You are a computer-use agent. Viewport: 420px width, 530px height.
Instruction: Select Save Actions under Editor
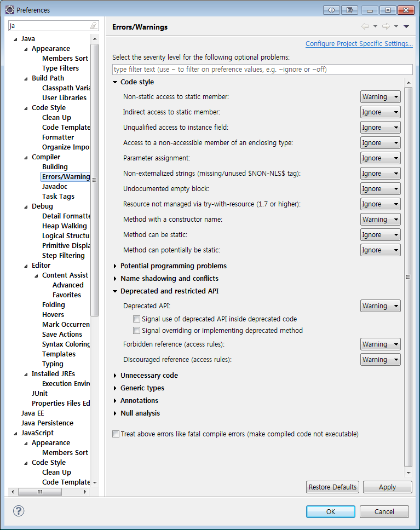[x=62, y=335]
